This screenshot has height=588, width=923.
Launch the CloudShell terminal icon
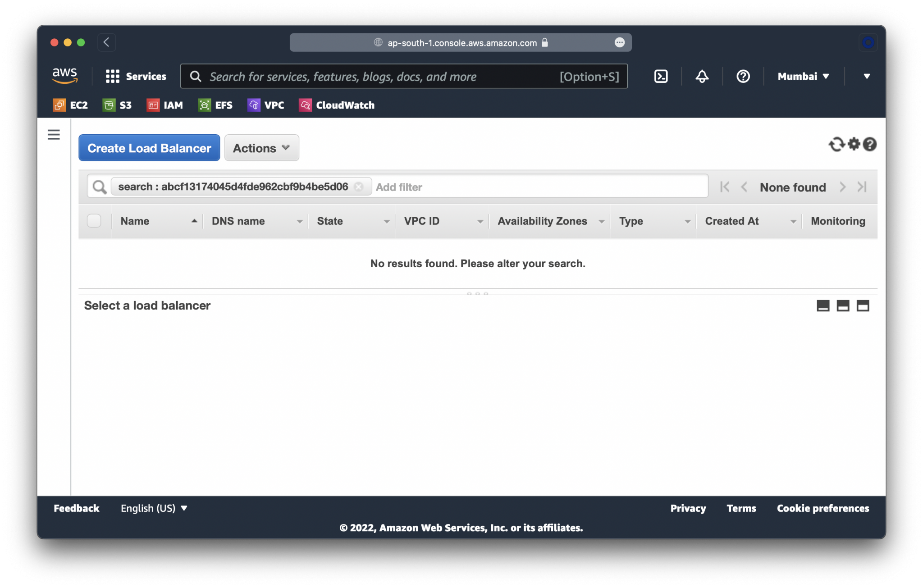(x=661, y=76)
